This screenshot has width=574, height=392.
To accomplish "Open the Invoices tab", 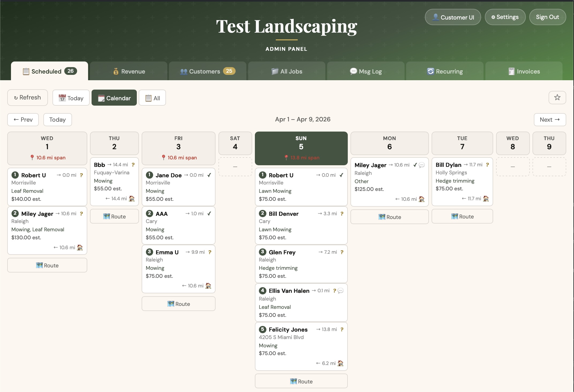I will pyautogui.click(x=524, y=71).
